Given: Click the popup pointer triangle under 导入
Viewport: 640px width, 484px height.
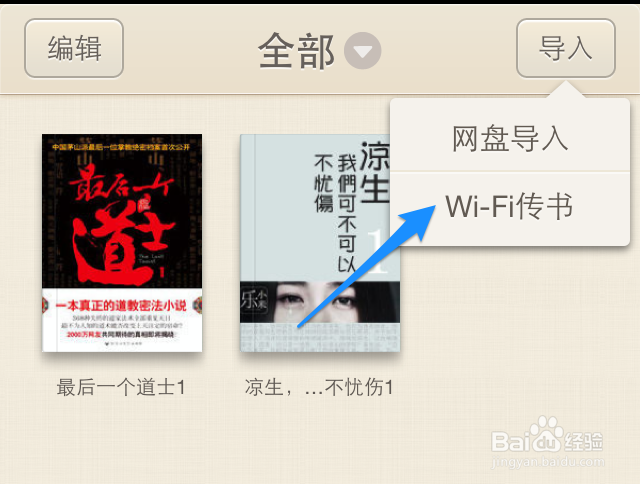Looking at the screenshot, I should tap(566, 89).
